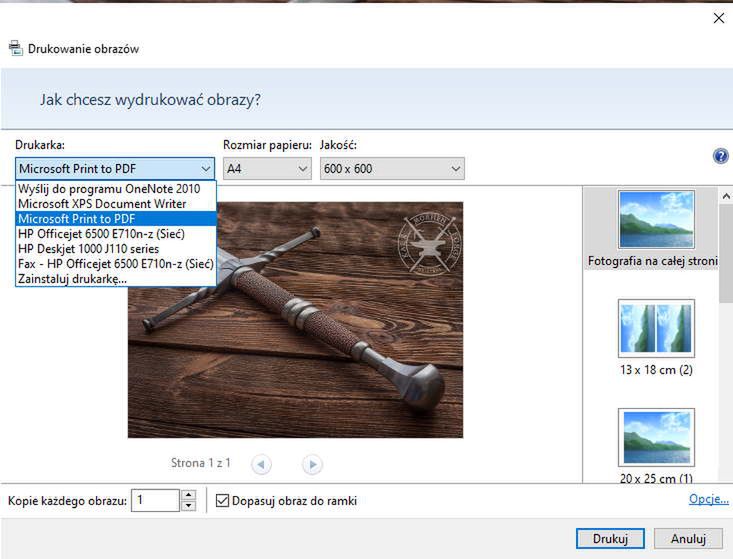
Task: Select HP Officejet 6500 E710n-z (Sieć) printer
Action: [116, 234]
